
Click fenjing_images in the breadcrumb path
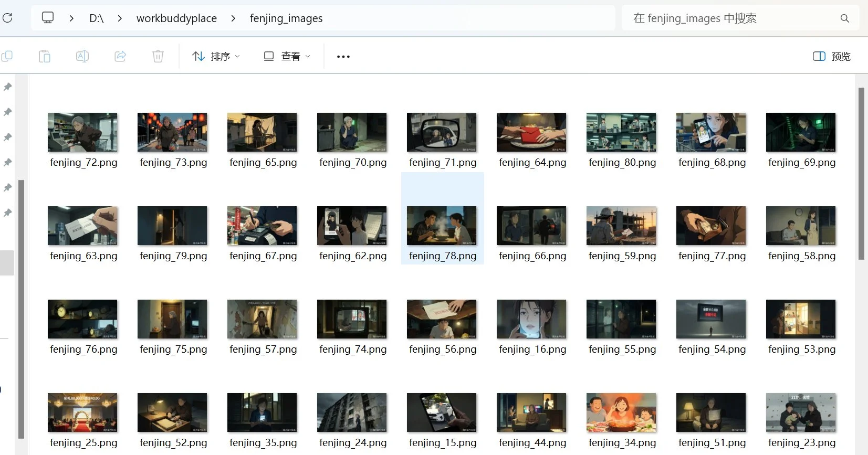(x=286, y=18)
